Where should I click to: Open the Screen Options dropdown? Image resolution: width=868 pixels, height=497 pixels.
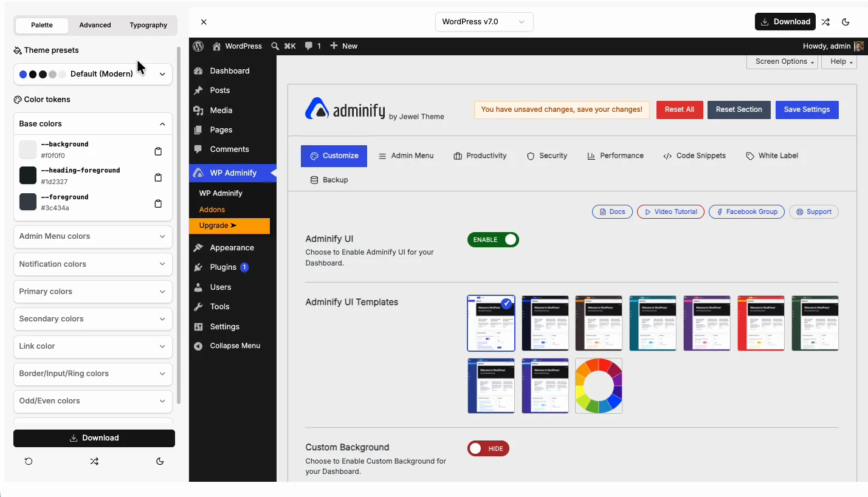(782, 61)
